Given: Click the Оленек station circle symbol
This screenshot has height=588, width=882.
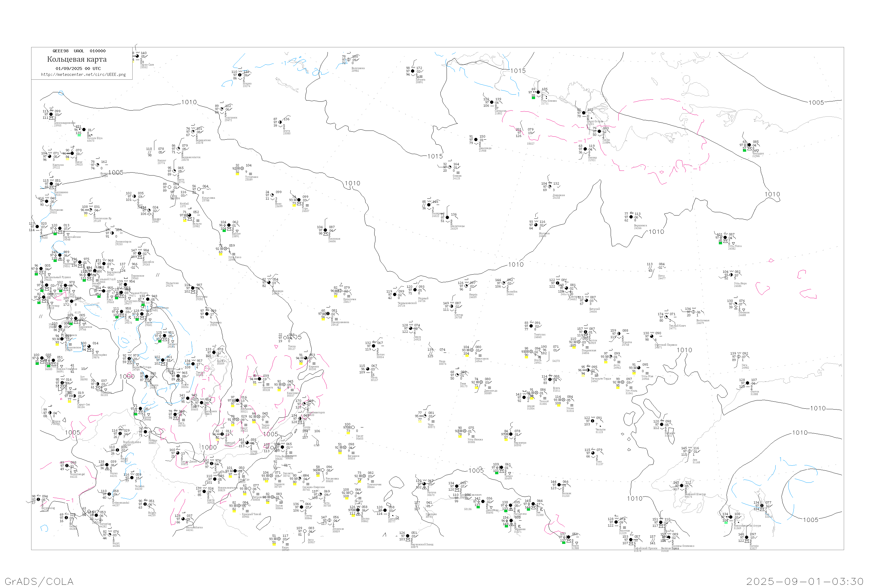Looking at the screenshot, I should (450, 167).
